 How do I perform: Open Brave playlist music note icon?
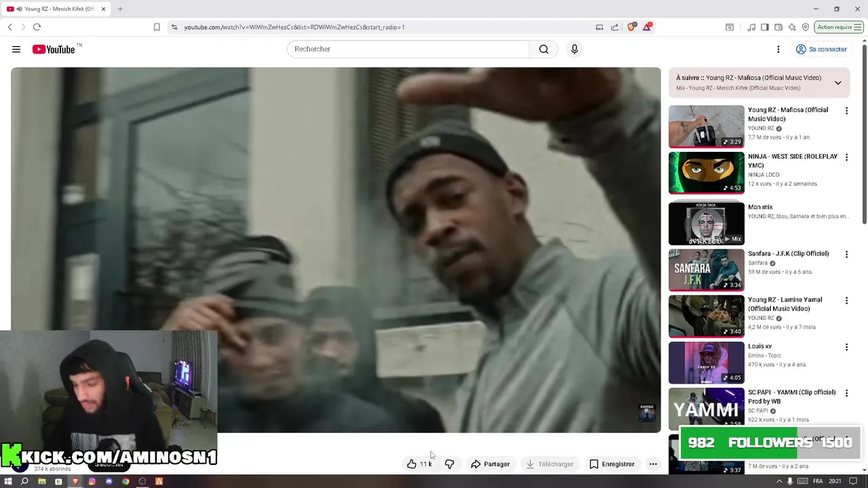751,27
